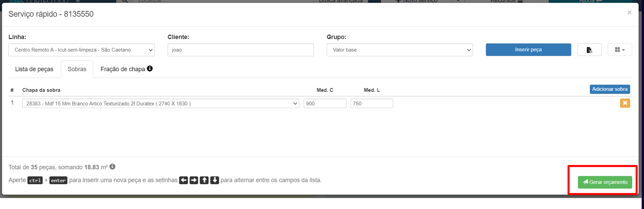644x209 pixels.
Task: Expand the Linha dropdown
Action: point(82,50)
